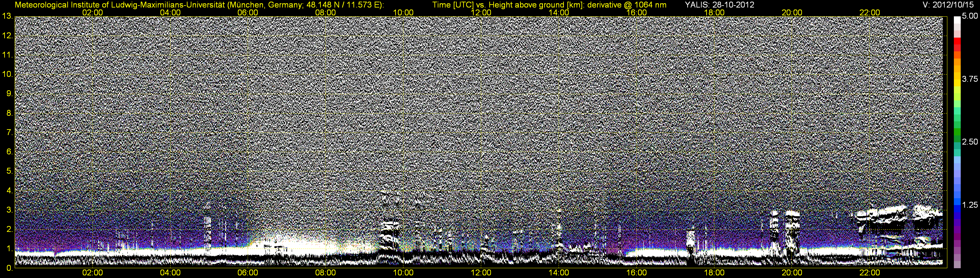Click the 7 km height axis label

tap(9, 132)
